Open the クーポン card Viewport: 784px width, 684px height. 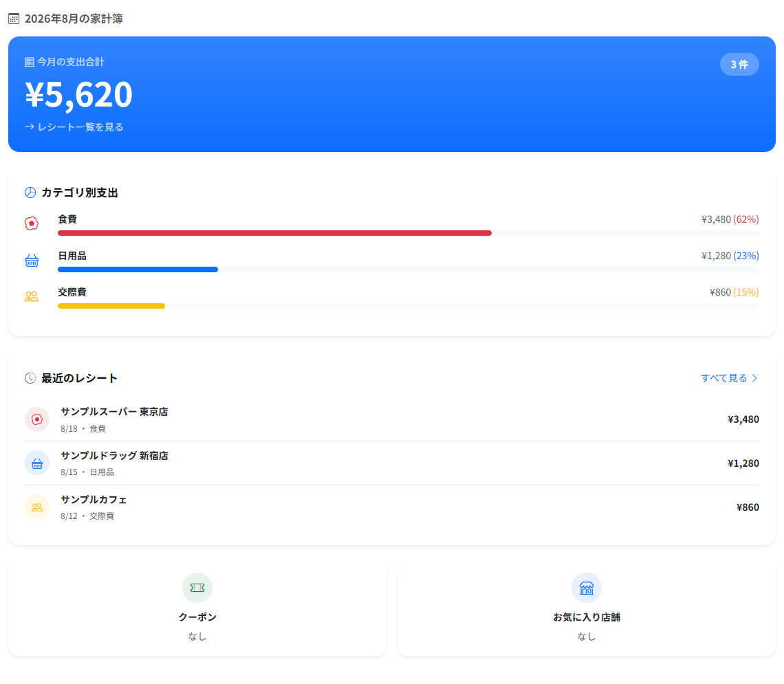click(x=197, y=610)
